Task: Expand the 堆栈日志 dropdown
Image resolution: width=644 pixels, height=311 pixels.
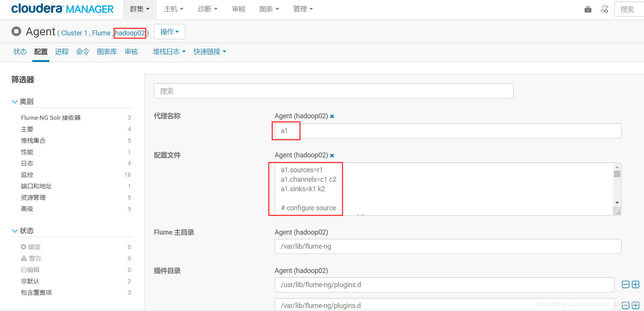Action: pyautogui.click(x=169, y=52)
